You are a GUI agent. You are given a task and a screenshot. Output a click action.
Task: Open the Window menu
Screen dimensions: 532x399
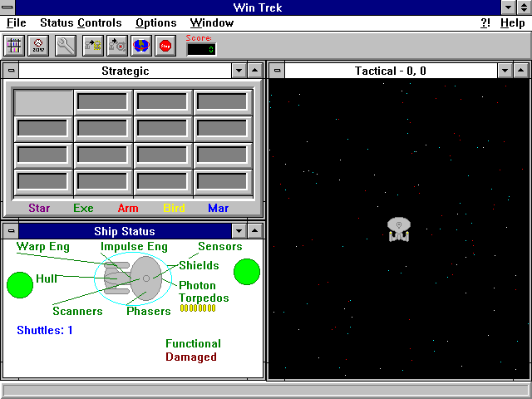coord(212,23)
